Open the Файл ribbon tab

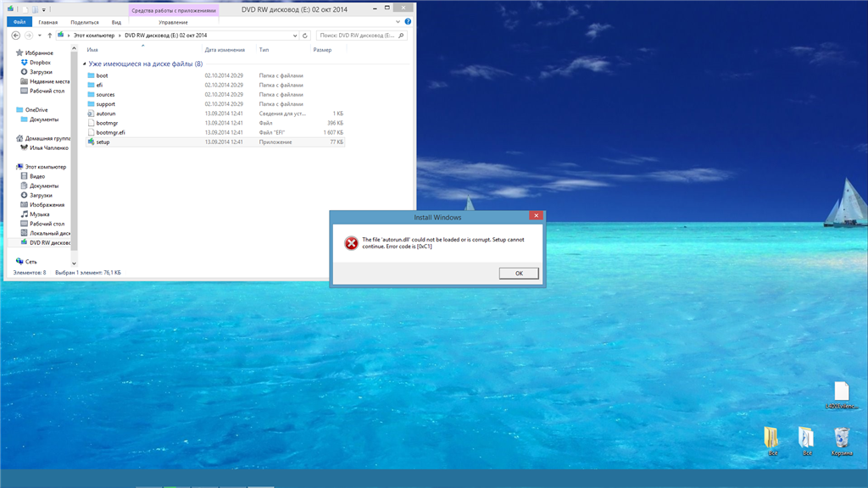pyautogui.click(x=19, y=22)
